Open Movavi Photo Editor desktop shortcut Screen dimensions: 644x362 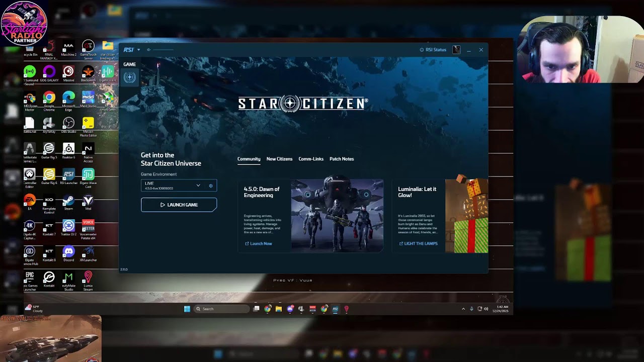88,127
